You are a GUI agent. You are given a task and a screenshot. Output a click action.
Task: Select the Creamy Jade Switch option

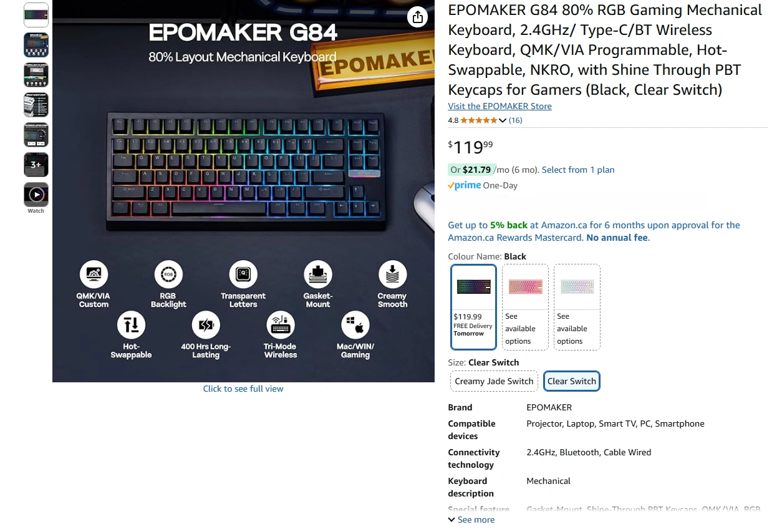(494, 381)
